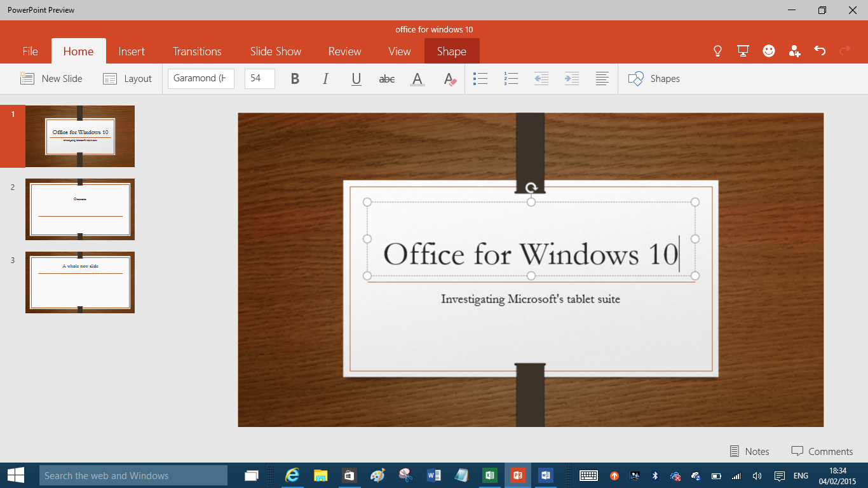Image resolution: width=868 pixels, height=488 pixels.
Task: Open the font color picker
Action: coord(417,78)
